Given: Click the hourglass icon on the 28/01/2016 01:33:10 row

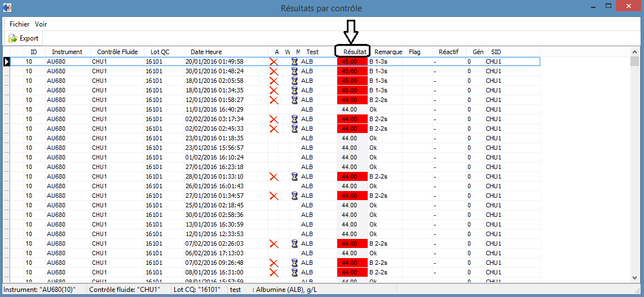Looking at the screenshot, I should click(x=294, y=176).
